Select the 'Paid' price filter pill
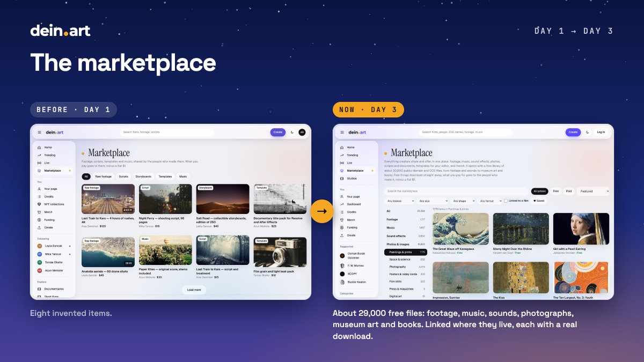 [569, 191]
